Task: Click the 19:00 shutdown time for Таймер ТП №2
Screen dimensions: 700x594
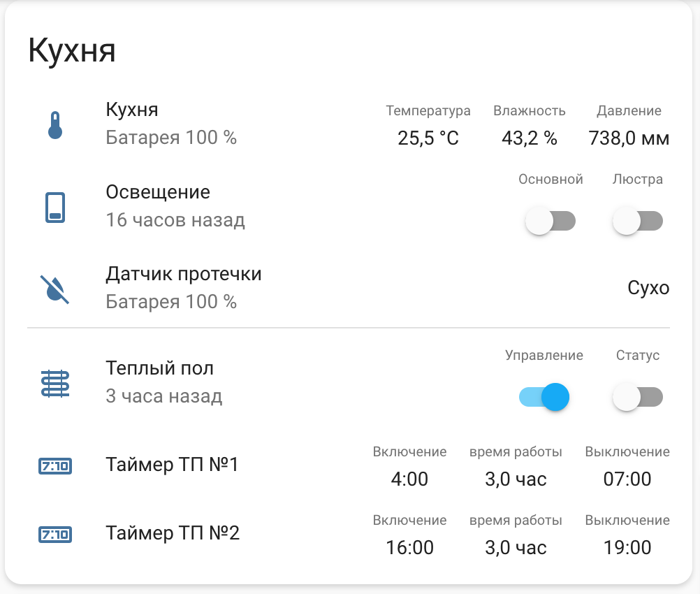Action: coord(628,548)
